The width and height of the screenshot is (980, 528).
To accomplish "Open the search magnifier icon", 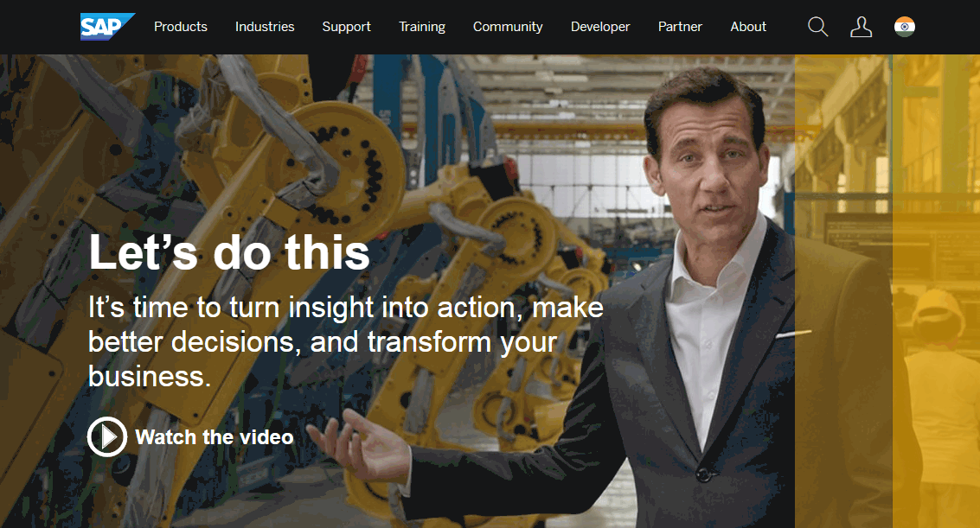I will click(x=817, y=27).
